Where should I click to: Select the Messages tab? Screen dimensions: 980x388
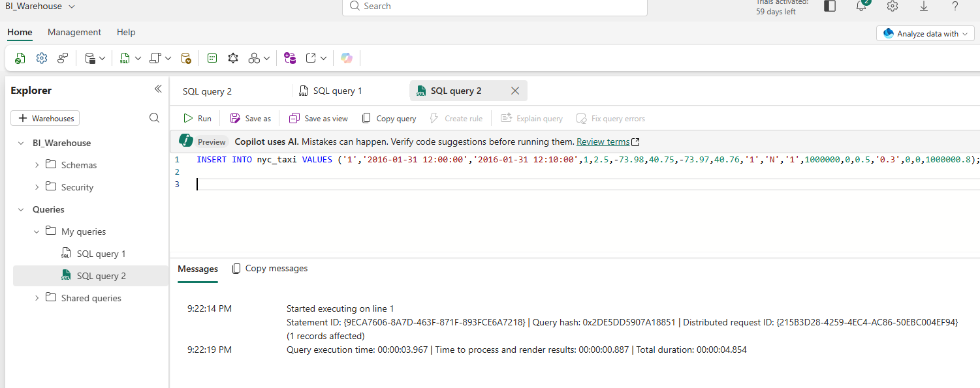pos(198,269)
